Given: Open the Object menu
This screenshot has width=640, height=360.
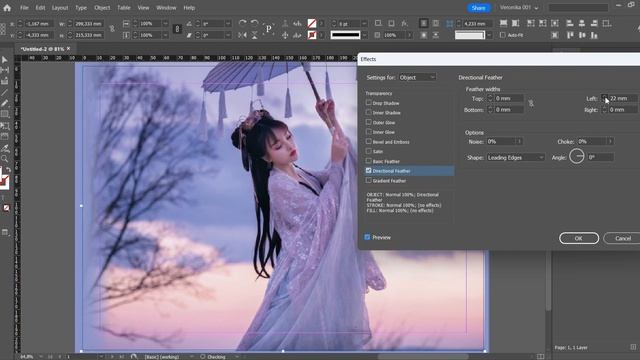Looking at the screenshot, I should pos(102,8).
